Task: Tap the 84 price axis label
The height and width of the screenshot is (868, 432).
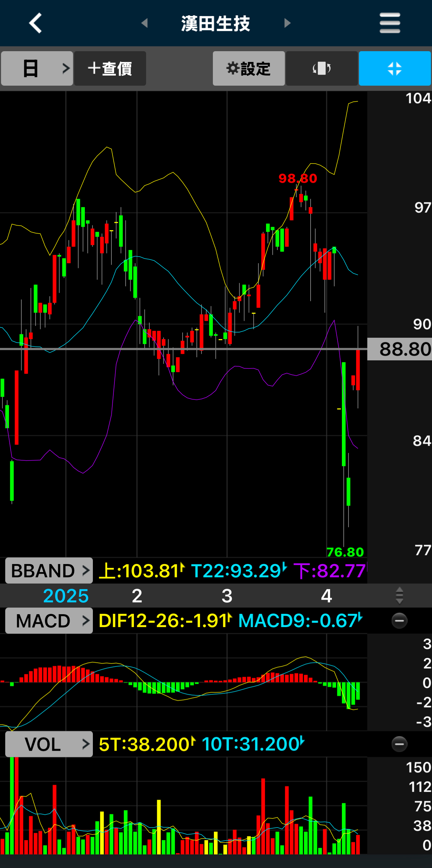Action: [422, 441]
